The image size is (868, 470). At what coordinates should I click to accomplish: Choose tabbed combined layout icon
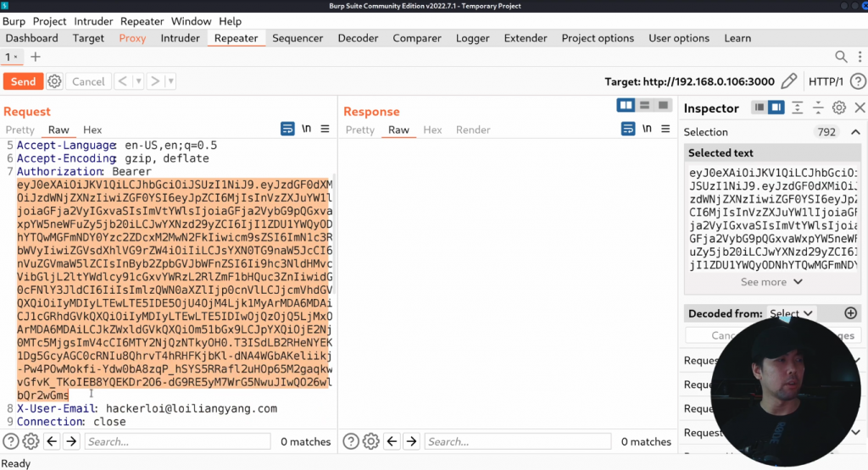click(663, 105)
